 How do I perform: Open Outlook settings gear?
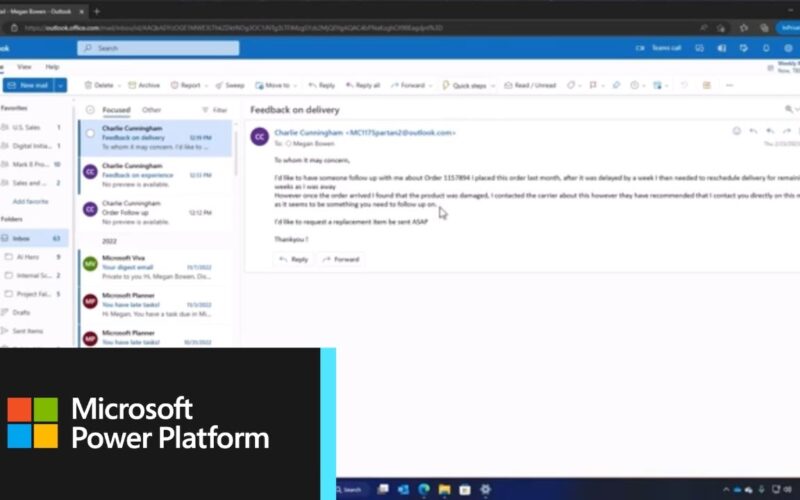click(788, 48)
